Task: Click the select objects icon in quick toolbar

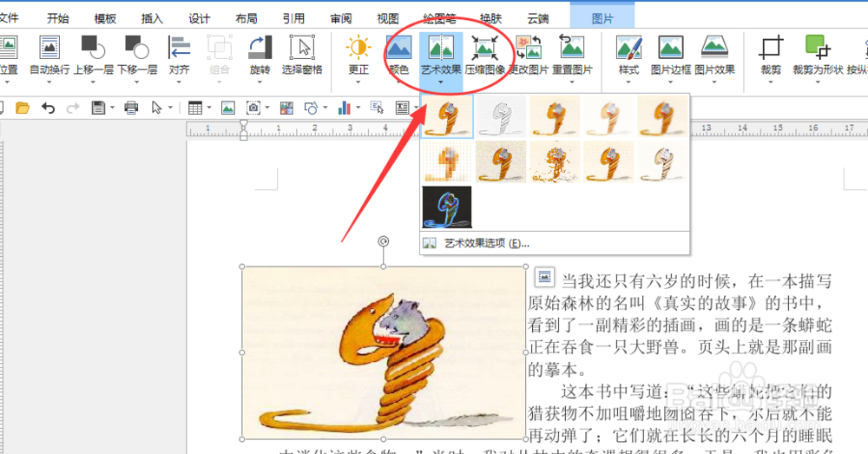Action: coord(377,108)
